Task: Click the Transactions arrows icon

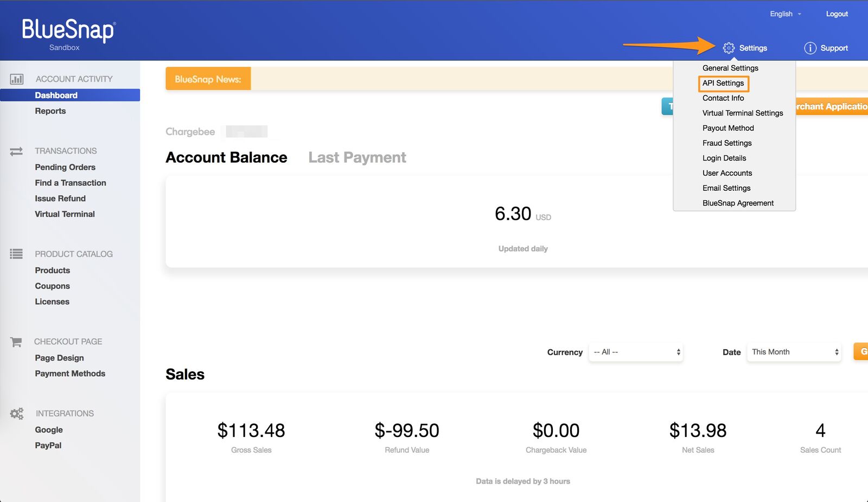Action: (16, 151)
